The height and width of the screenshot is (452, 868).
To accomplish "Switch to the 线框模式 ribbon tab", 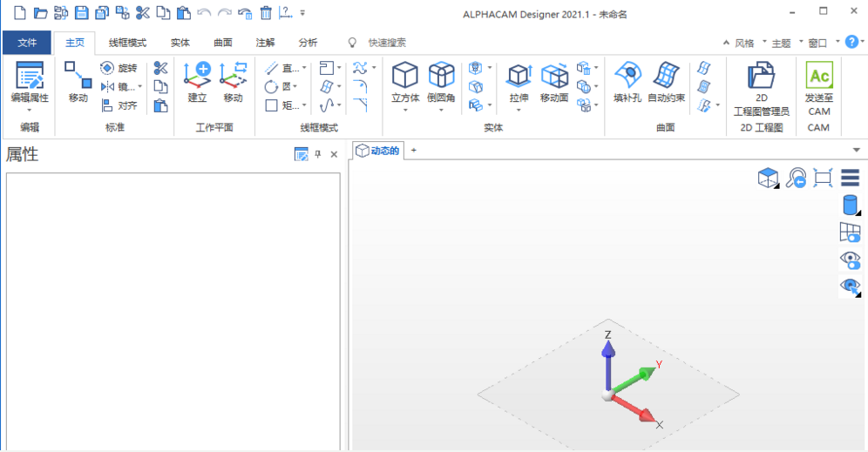I will pyautogui.click(x=127, y=43).
